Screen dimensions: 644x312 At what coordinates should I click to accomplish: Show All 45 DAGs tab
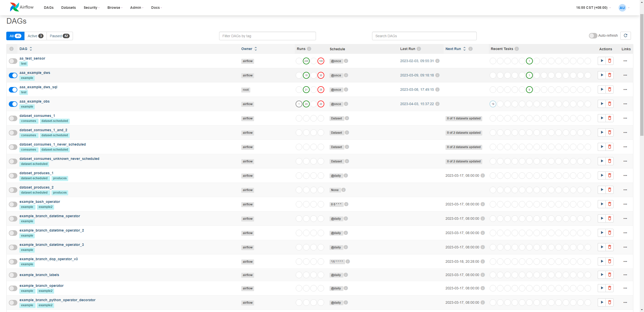[x=15, y=36]
